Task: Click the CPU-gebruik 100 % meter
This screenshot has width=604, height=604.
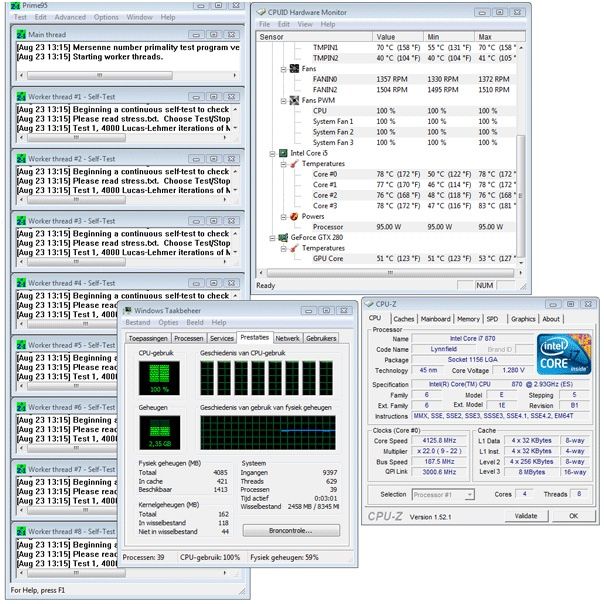Action: tap(159, 378)
